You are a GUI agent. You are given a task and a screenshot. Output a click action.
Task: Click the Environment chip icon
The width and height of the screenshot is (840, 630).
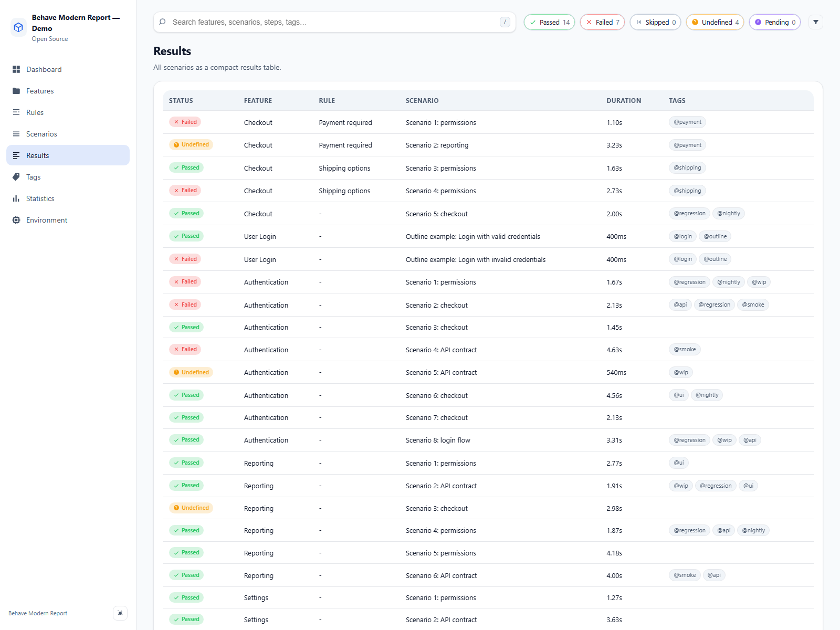(16, 220)
